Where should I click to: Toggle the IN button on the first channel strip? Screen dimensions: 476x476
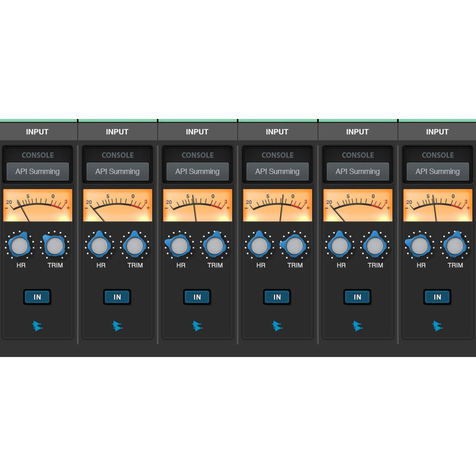click(x=37, y=297)
